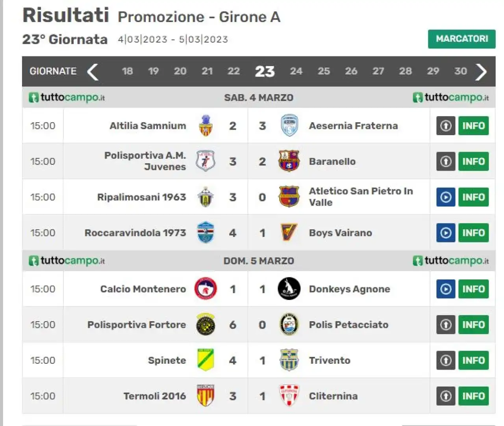This screenshot has height=426, width=504.
Task: Click the upload icon on Altilia Samnium row
Action: (x=446, y=126)
